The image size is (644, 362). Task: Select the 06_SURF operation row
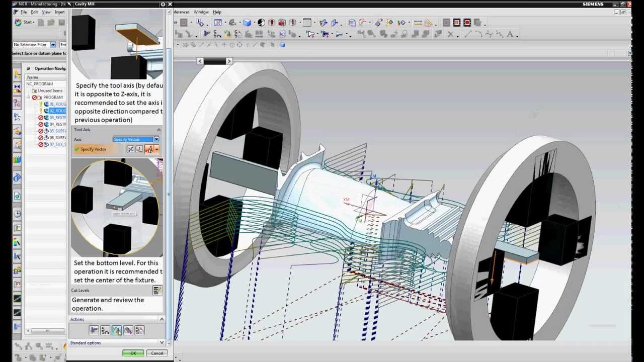coord(52,138)
